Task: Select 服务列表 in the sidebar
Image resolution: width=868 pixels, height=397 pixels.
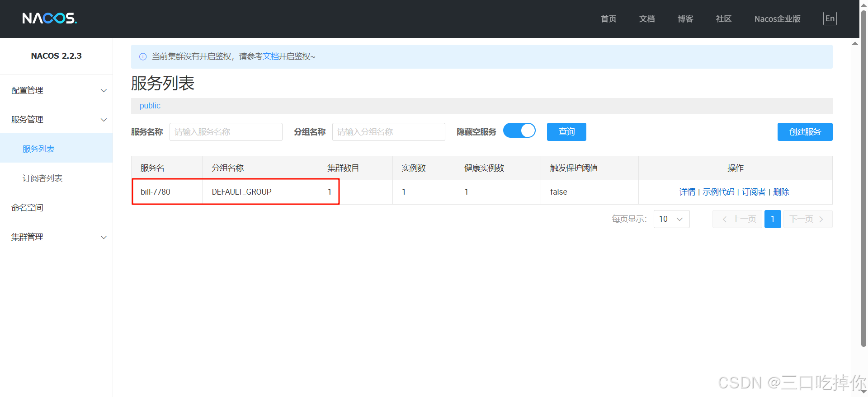Action: tap(56, 149)
